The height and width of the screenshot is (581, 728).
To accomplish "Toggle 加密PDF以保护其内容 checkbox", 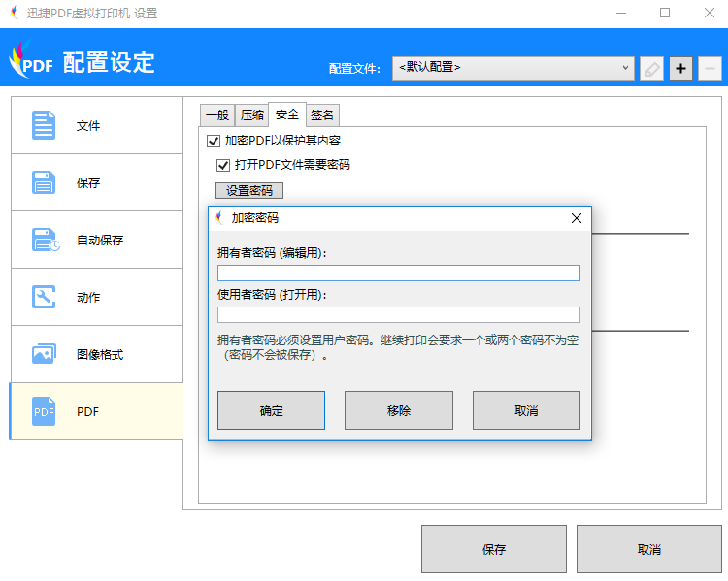I will (x=214, y=141).
